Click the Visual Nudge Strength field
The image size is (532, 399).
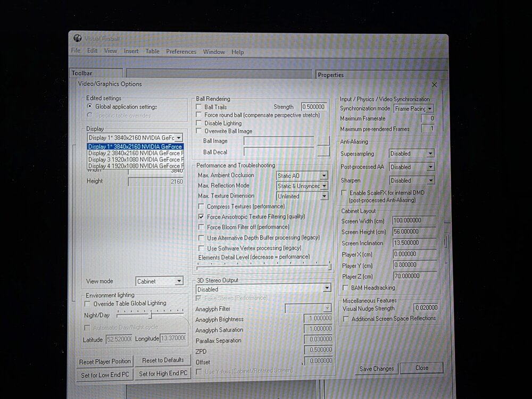[426, 307]
